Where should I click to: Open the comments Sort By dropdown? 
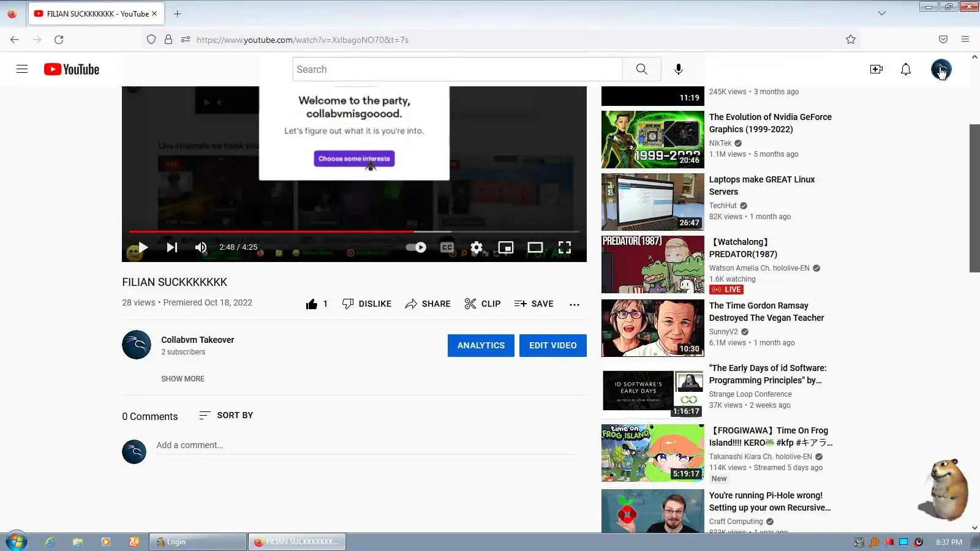226,415
